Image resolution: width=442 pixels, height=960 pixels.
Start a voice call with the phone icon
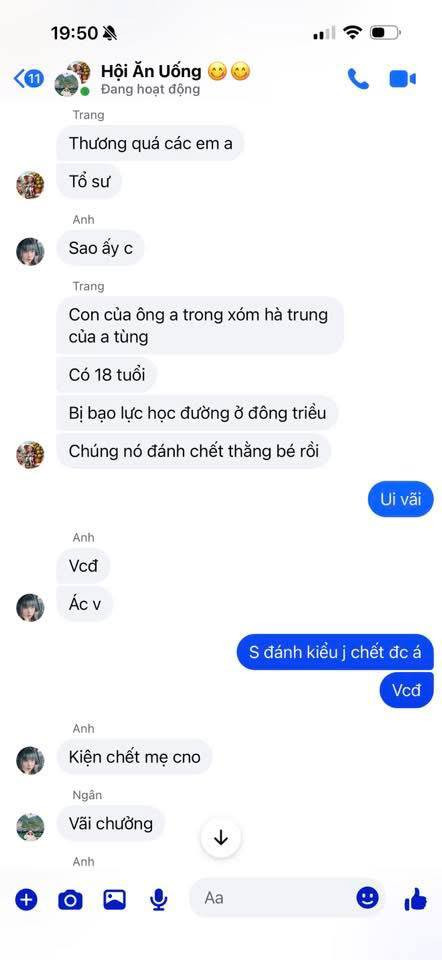(358, 78)
